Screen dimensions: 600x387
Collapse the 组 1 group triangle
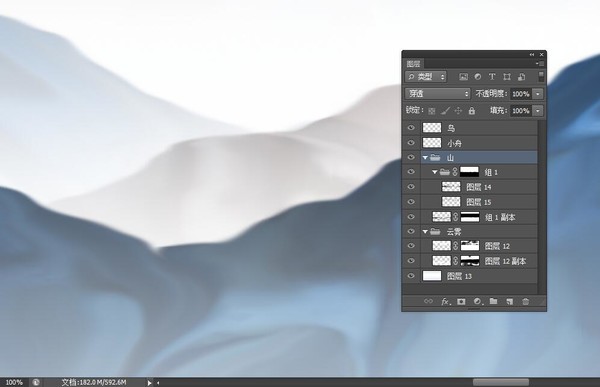click(x=435, y=172)
